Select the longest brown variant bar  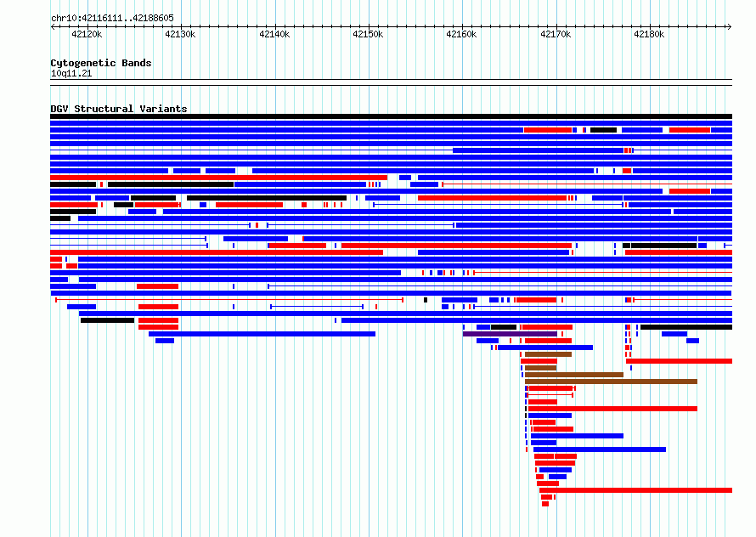tap(611, 382)
